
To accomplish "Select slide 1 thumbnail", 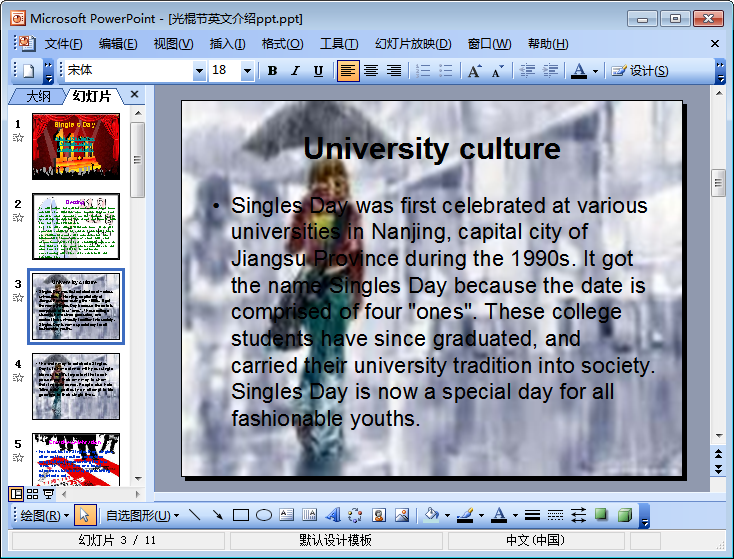I will [x=76, y=147].
